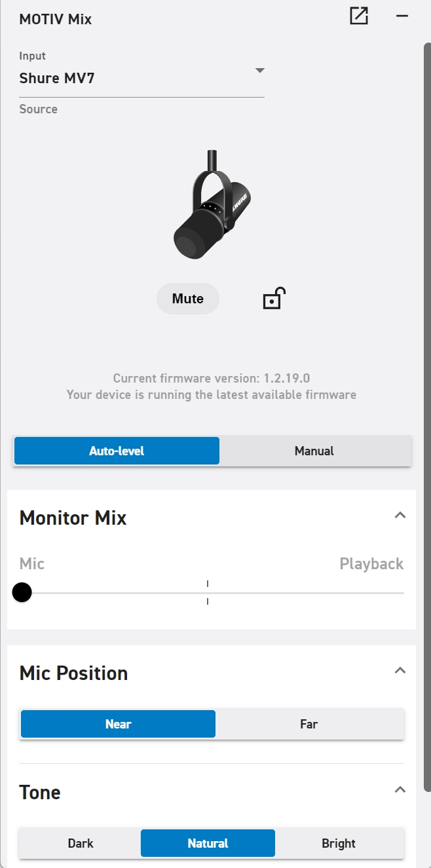The image size is (431, 868).
Task: Choose the Natural tone
Action: pyautogui.click(x=208, y=843)
